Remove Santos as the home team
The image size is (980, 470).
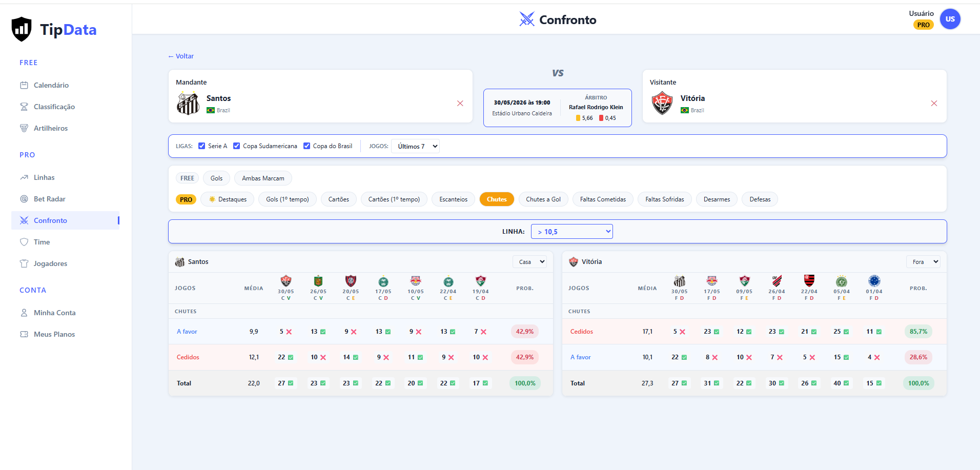[460, 104]
